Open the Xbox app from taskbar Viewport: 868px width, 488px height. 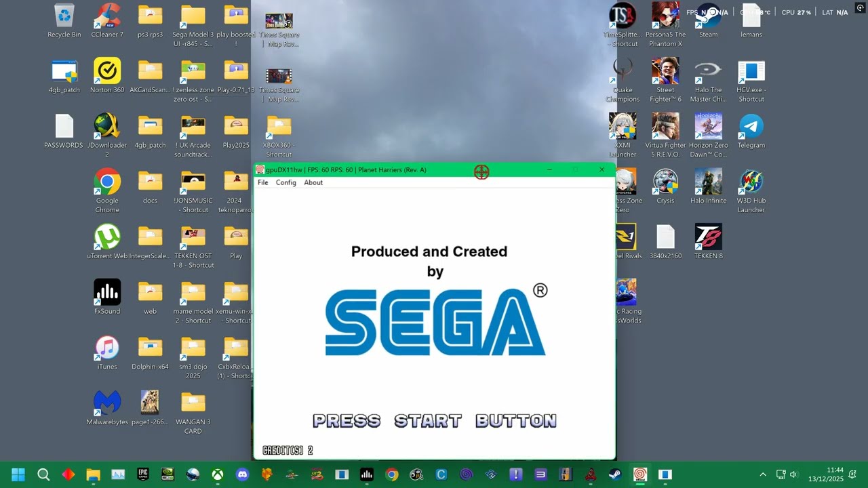218,474
